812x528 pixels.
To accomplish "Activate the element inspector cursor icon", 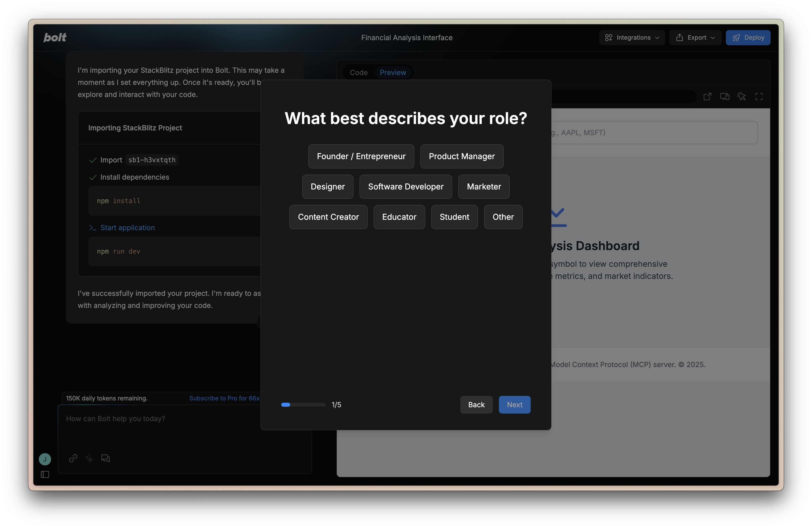I will [741, 97].
